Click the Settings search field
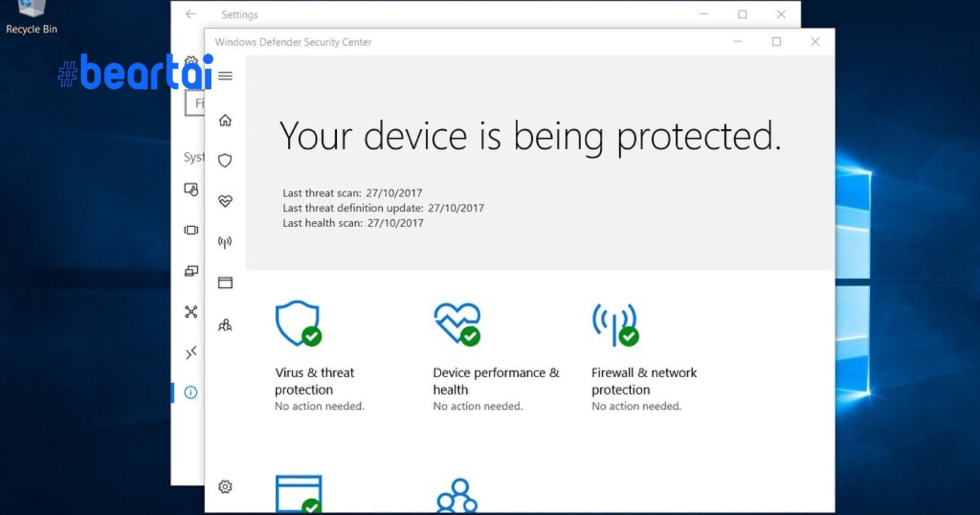 [x=195, y=103]
